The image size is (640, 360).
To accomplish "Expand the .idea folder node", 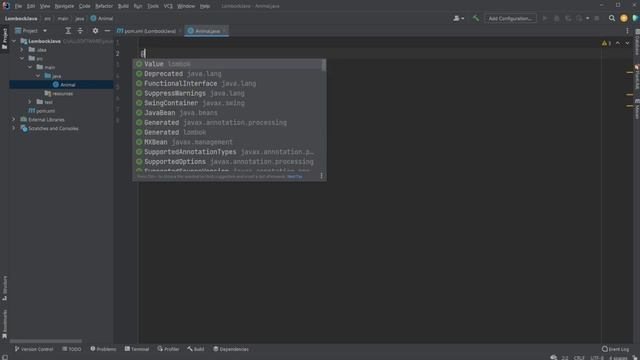I will coord(22,50).
